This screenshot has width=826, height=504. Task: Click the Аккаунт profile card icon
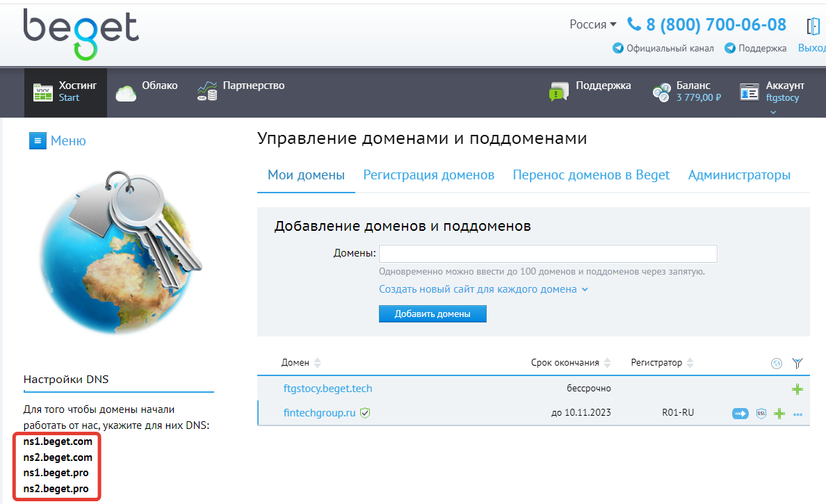[749, 92]
